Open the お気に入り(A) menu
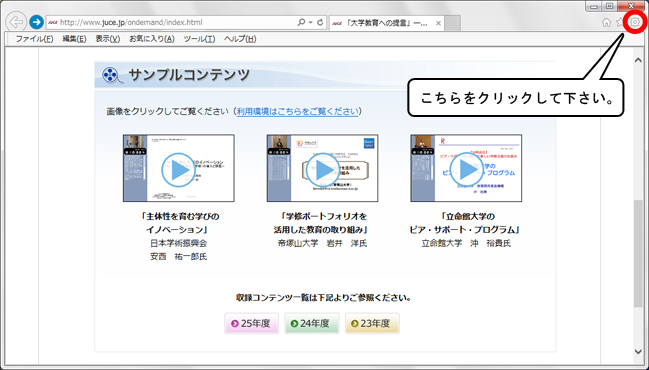Viewport: 649px width, 370px height. pyautogui.click(x=151, y=39)
